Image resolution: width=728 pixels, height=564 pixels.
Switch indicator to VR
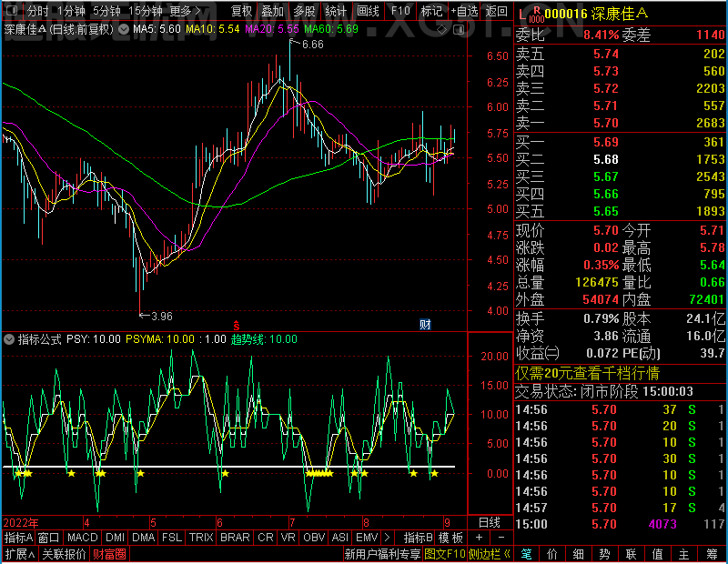[288, 538]
